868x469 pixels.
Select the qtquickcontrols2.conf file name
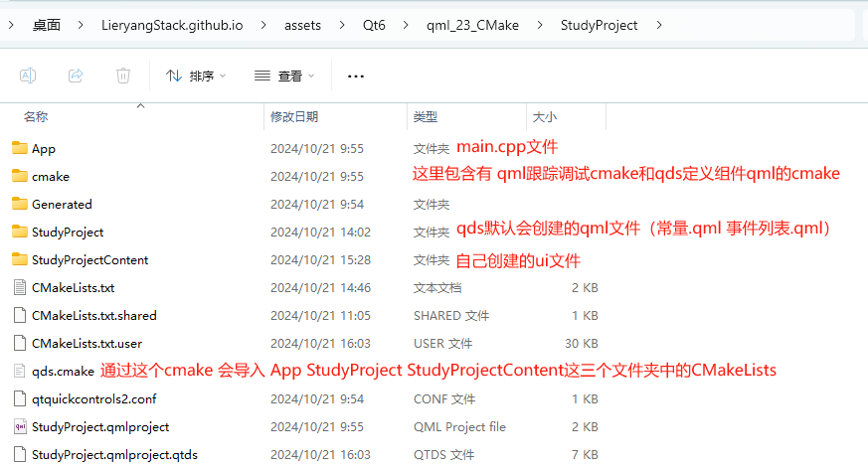point(94,398)
